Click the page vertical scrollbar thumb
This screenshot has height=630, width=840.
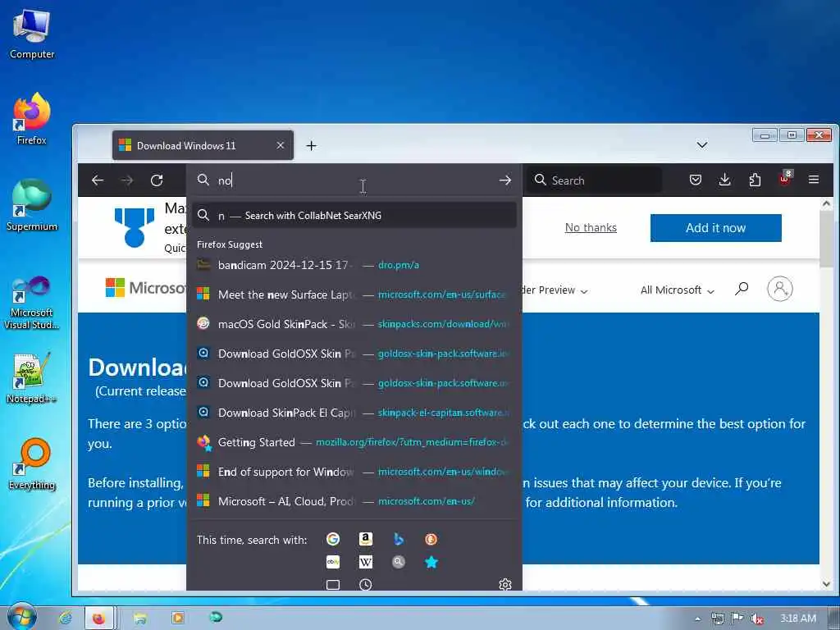pos(826,239)
